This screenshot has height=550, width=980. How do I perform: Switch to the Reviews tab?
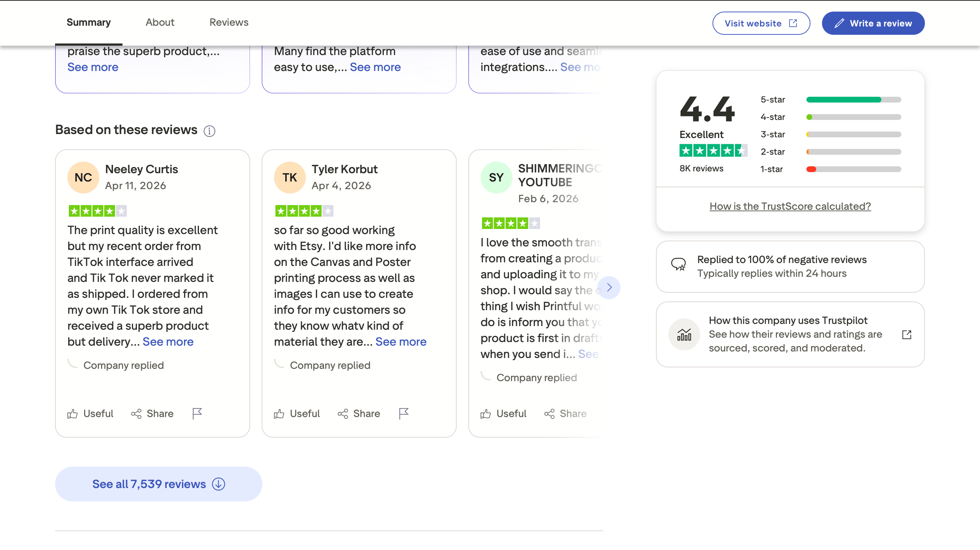[x=229, y=22]
